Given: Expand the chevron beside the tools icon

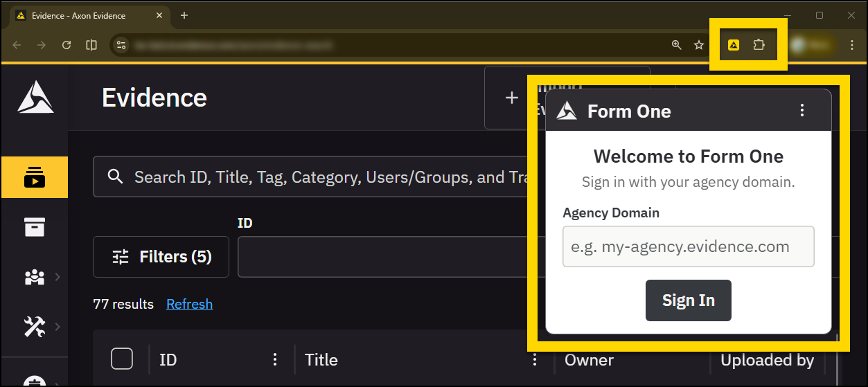Looking at the screenshot, I should 57,326.
